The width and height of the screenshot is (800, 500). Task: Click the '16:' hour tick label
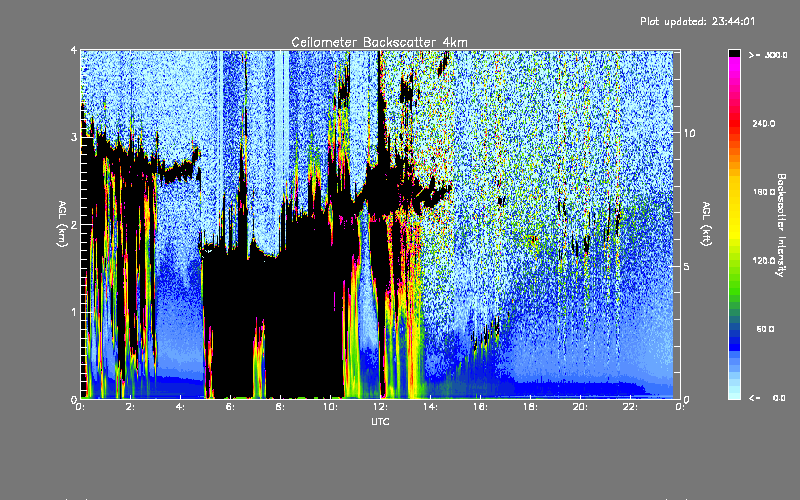pyautogui.click(x=480, y=407)
